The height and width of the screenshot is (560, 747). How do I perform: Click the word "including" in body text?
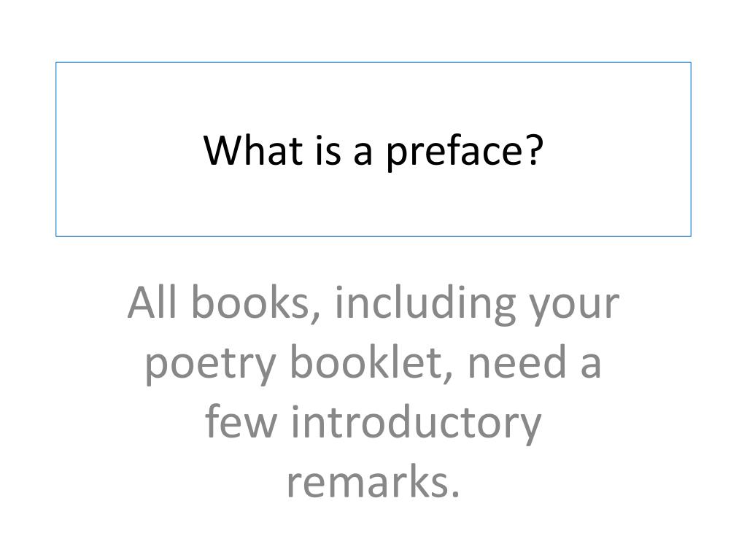(x=425, y=305)
